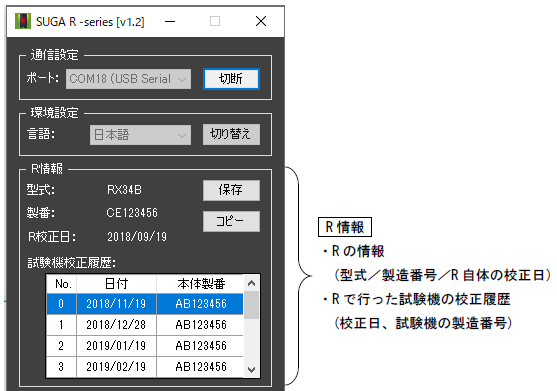Click AB123456 in row 3
This screenshot has width=557, height=391.
tap(201, 366)
